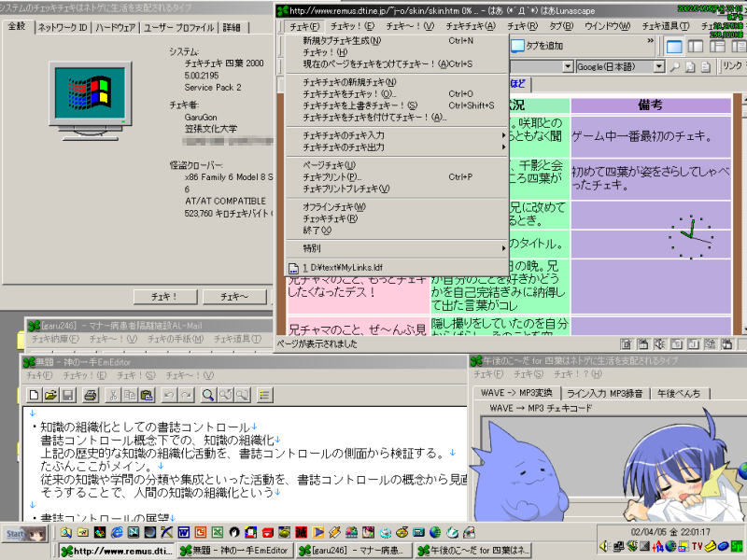Print the document from EmEditor toolbar

click(x=91, y=395)
